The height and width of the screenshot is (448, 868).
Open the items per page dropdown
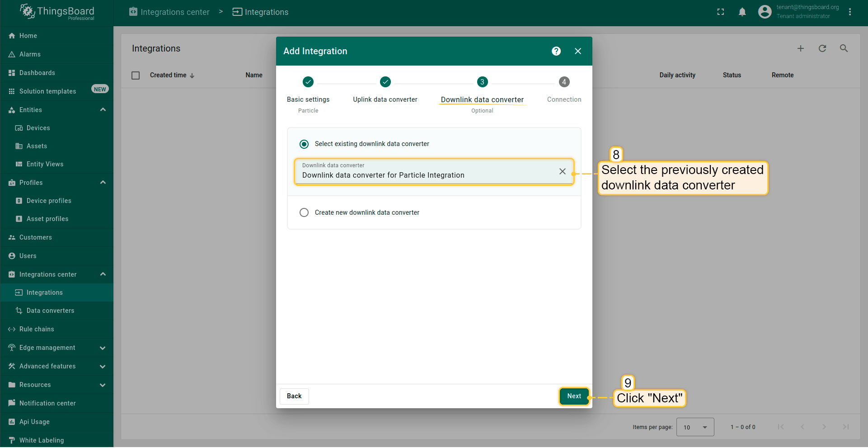click(x=695, y=427)
